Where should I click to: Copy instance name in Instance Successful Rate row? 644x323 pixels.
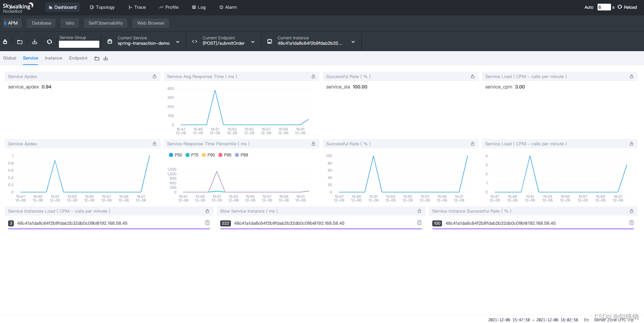pyautogui.click(x=632, y=223)
